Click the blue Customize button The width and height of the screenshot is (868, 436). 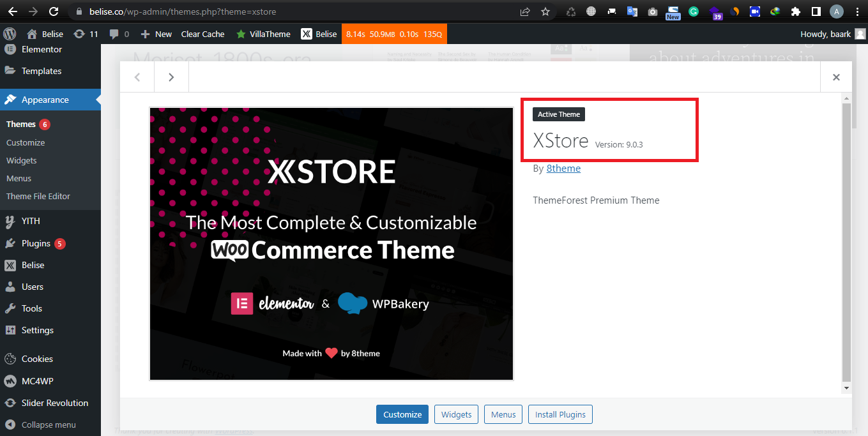coord(402,414)
